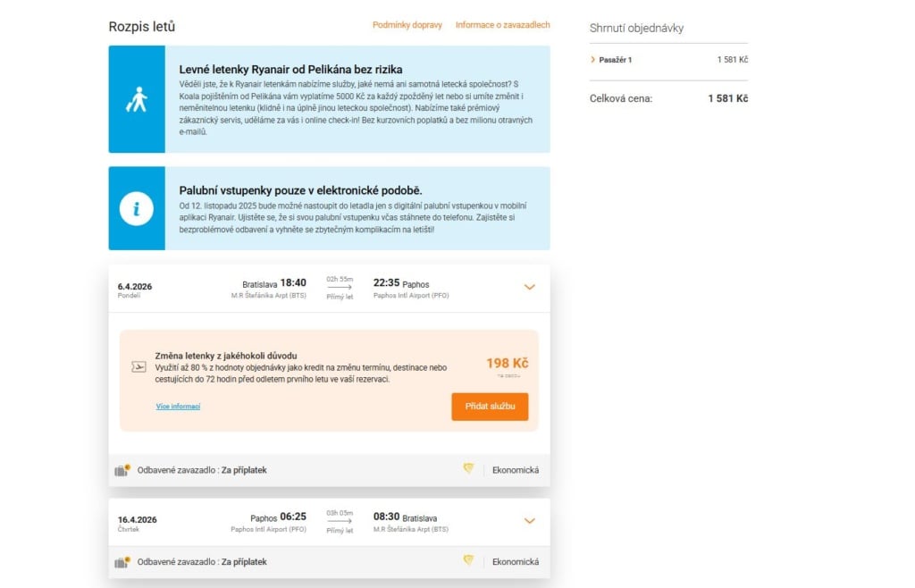The height and width of the screenshot is (588, 915).
Task: Expand the Pasažér 1 price breakdown
Action: (593, 60)
